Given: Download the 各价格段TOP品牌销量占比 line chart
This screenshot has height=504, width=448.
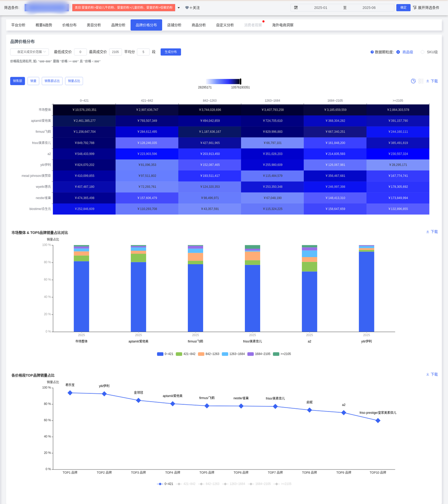Looking at the screenshot, I should pyautogui.click(x=432, y=374).
